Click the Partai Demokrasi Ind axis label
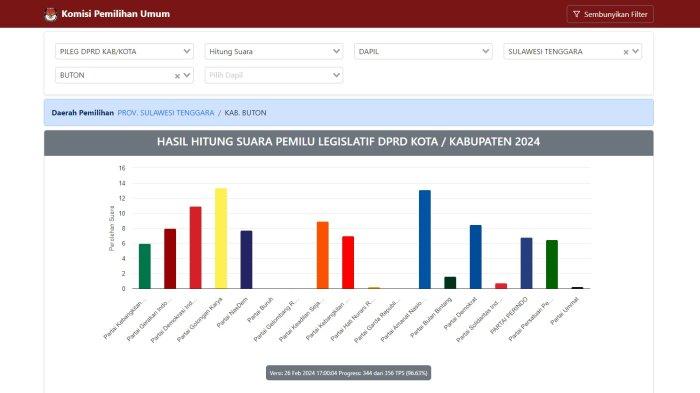 pyautogui.click(x=173, y=320)
